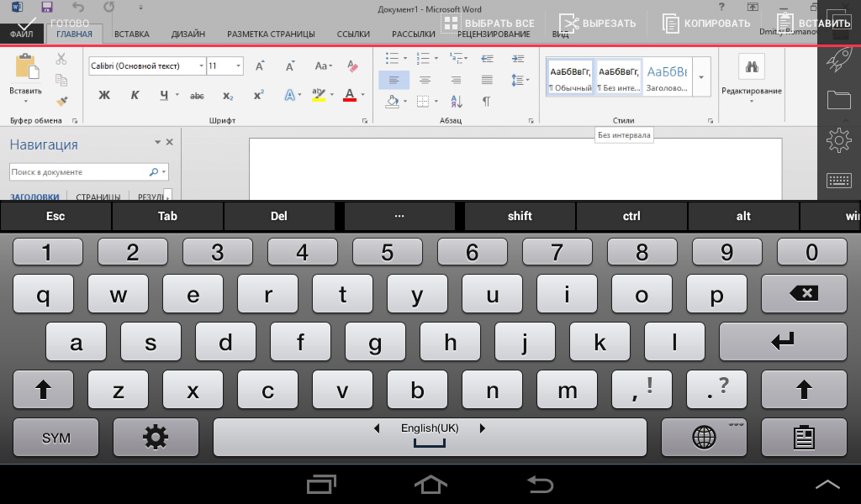Clear all formatting with the eraser icon

(x=352, y=66)
